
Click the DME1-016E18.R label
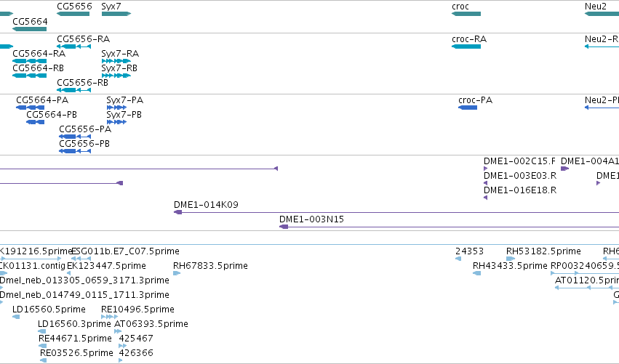pos(520,190)
